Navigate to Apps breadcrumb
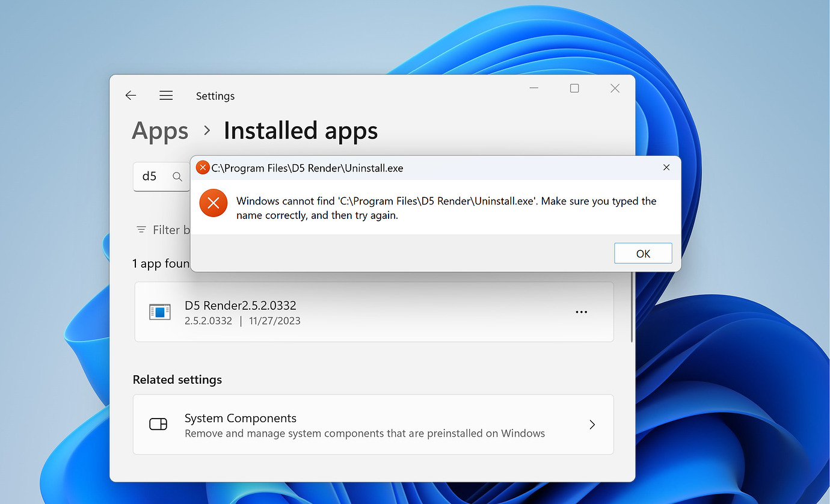This screenshot has height=504, width=830. [x=160, y=131]
